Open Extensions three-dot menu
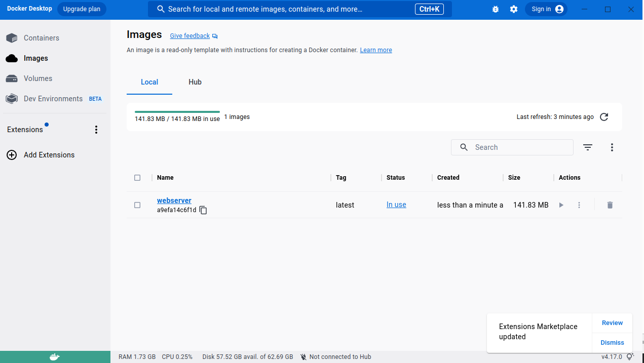This screenshot has width=644, height=363. pos(96,130)
